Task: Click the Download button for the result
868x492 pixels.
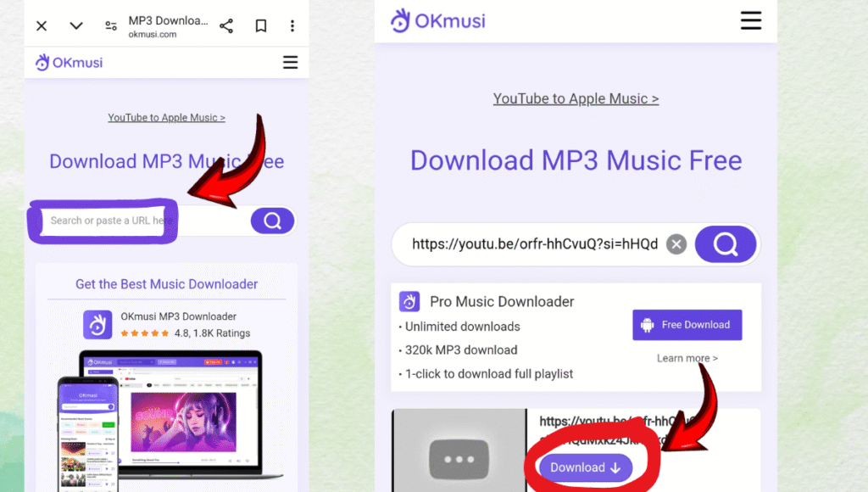Action: pos(586,467)
